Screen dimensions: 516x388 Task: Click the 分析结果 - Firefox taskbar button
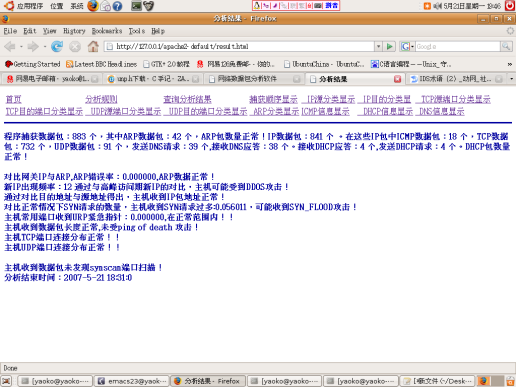pos(208,381)
